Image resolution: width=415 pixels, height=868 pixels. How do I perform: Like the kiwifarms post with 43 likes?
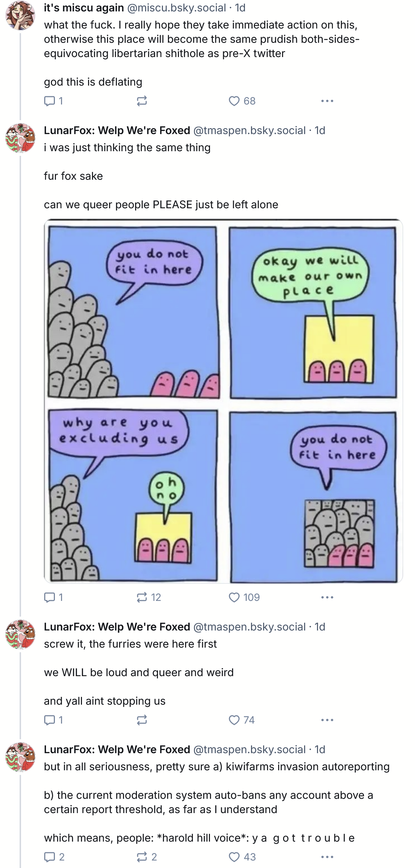click(x=234, y=857)
